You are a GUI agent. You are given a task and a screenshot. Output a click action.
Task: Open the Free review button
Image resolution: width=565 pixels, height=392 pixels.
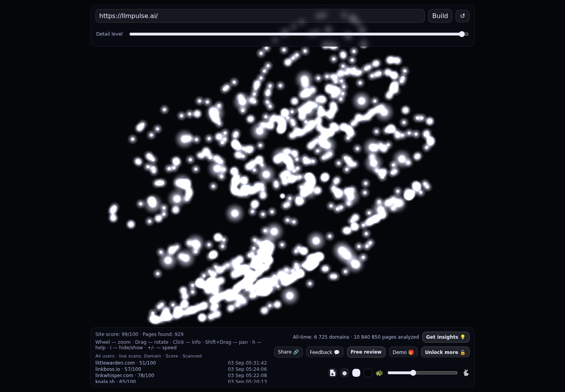(x=366, y=352)
